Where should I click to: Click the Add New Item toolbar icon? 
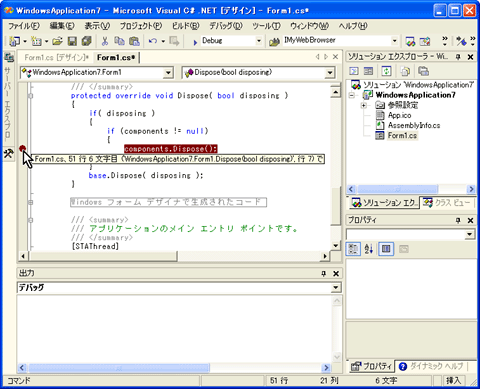point(36,41)
